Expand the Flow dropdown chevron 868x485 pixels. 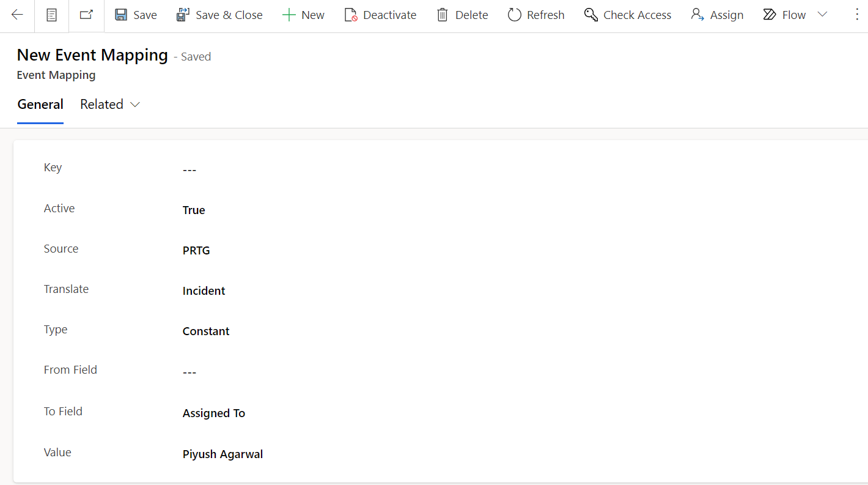(x=823, y=15)
